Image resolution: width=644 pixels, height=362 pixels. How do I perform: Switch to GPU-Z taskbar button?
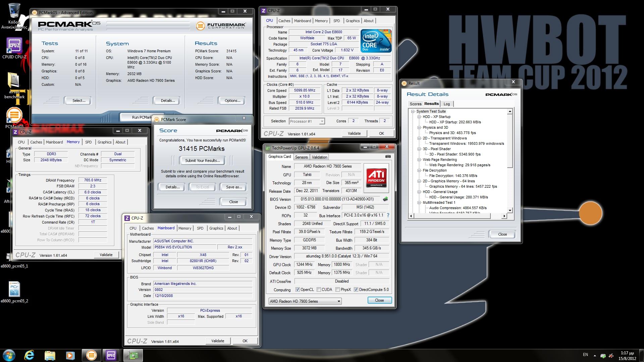pos(133,355)
